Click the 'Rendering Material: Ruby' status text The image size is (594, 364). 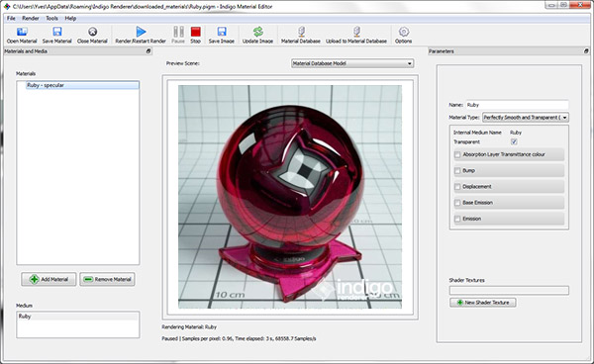(x=189, y=327)
